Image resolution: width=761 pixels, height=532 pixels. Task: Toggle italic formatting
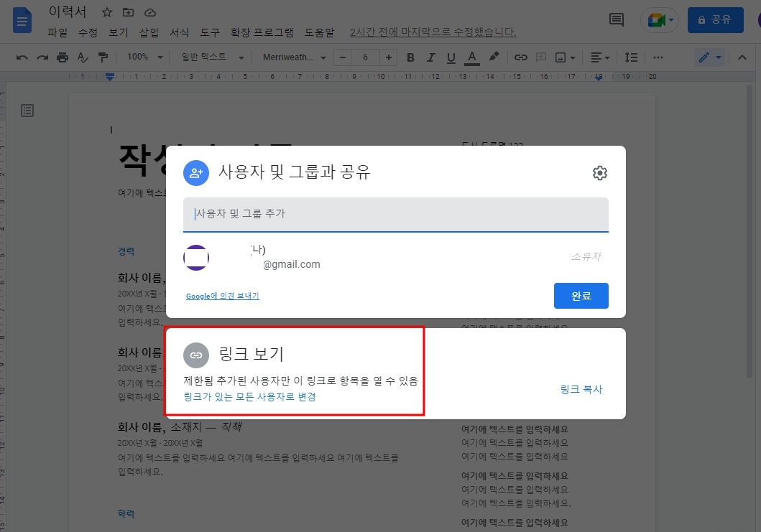[430, 57]
